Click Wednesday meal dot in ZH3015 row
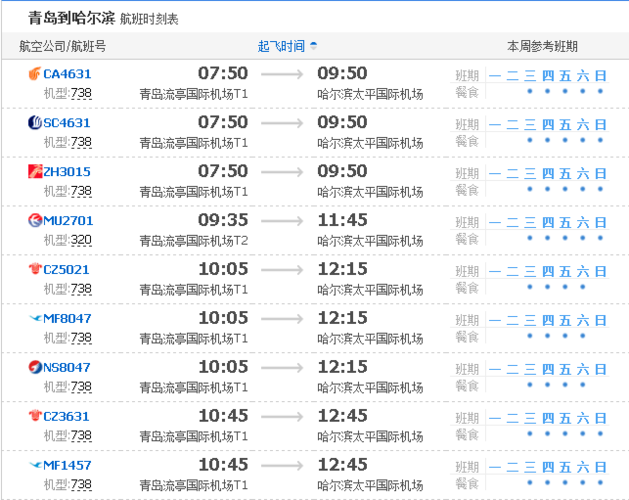Screen dimensions: 629x500 click(x=530, y=189)
